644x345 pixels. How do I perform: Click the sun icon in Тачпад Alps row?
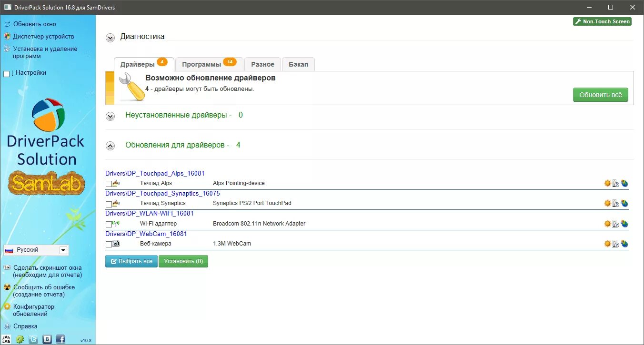(x=607, y=183)
